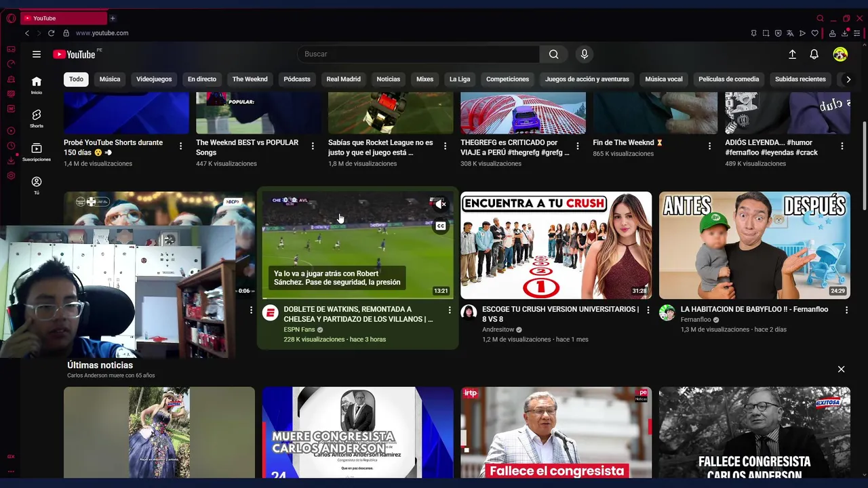Open toolbar downloads icon with red dot
The image size is (868, 488).
844,33
